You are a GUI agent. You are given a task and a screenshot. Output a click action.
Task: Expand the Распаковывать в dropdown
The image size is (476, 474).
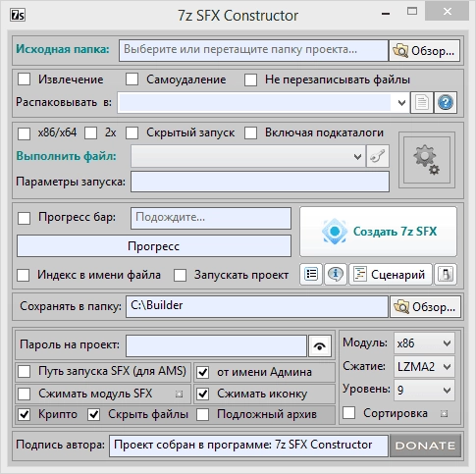(x=401, y=103)
